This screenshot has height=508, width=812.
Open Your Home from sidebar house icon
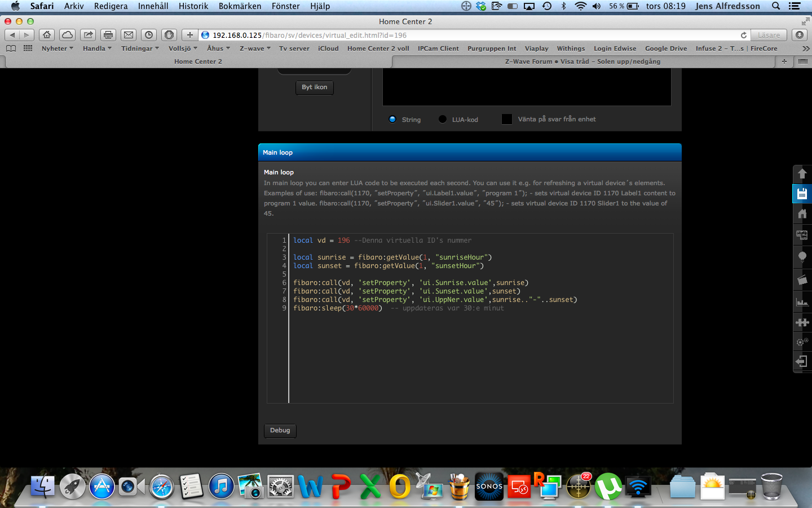point(802,213)
